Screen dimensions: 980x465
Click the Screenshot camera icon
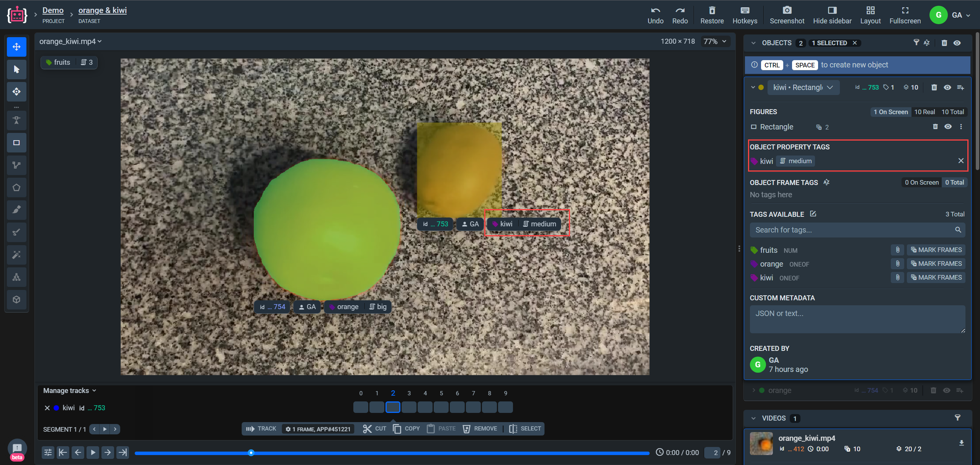point(787,10)
